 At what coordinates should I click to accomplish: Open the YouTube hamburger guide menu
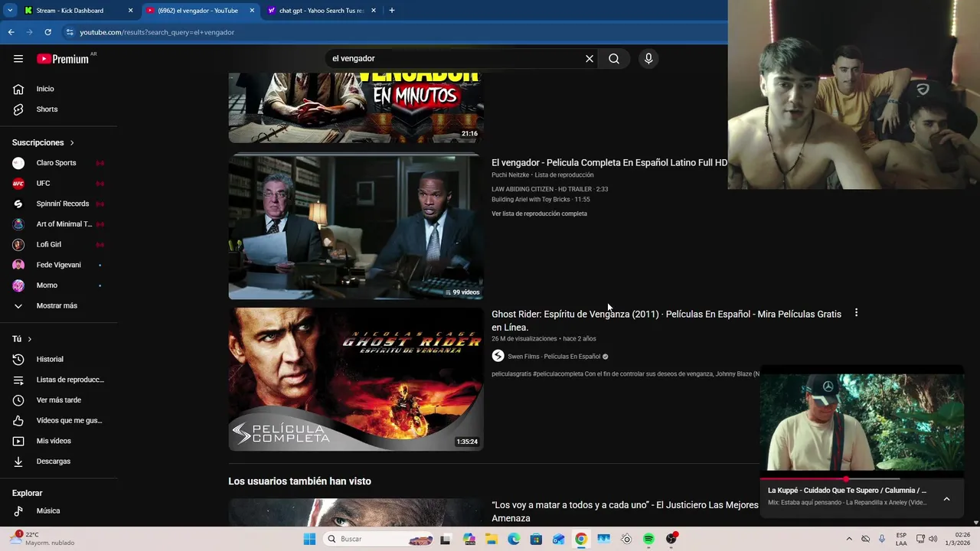pyautogui.click(x=18, y=59)
